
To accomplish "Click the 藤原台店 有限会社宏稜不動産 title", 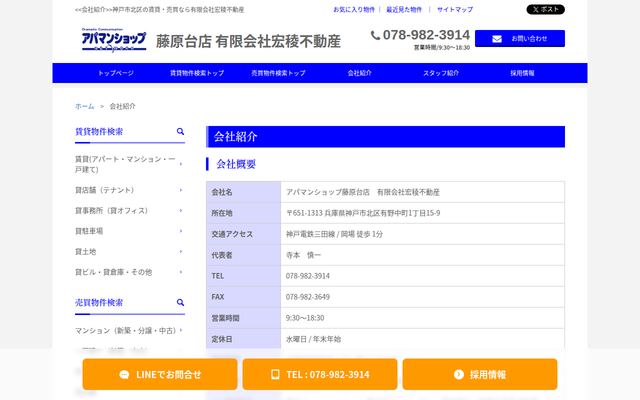I will pyautogui.click(x=248, y=41).
